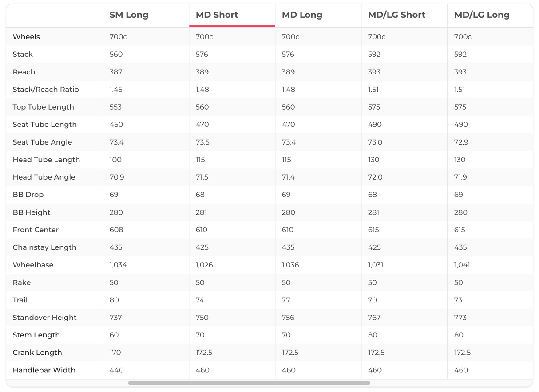Select the Top Tube Length label
This screenshot has width=539, height=392.
[43, 107]
